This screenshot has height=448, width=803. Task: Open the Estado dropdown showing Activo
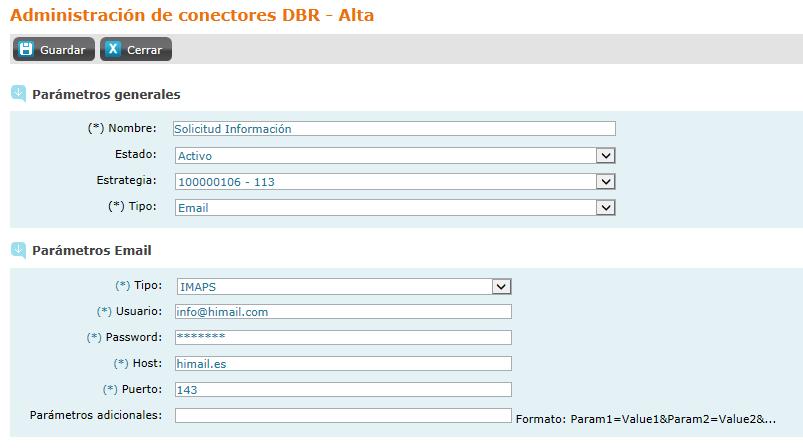point(395,156)
